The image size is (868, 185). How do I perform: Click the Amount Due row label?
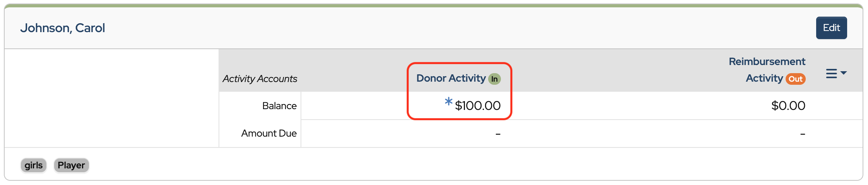coord(269,133)
